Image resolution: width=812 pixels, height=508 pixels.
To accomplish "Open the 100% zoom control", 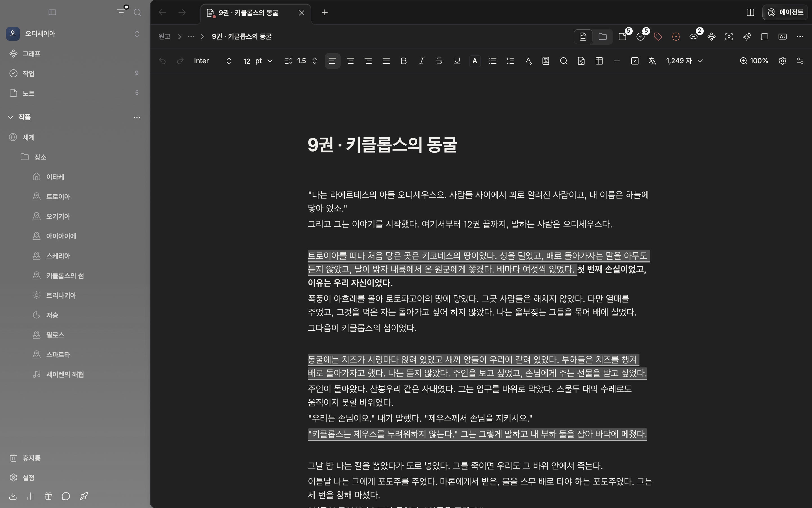I will tap(754, 61).
